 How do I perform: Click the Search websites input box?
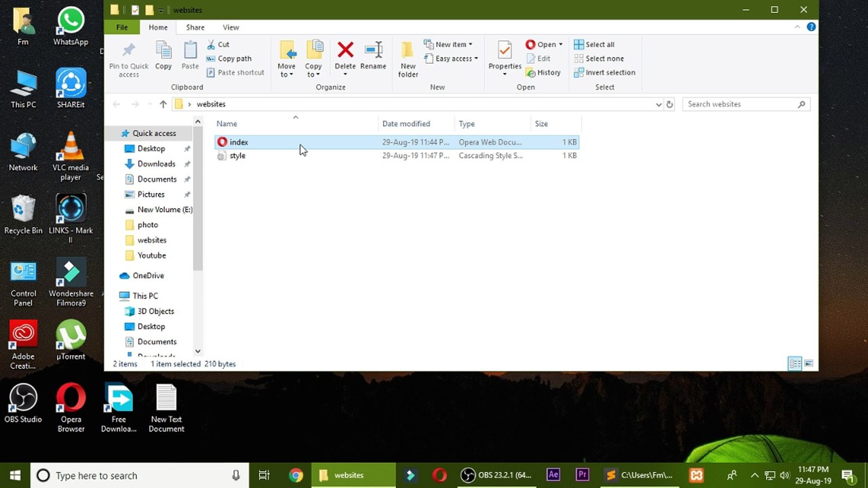click(739, 104)
